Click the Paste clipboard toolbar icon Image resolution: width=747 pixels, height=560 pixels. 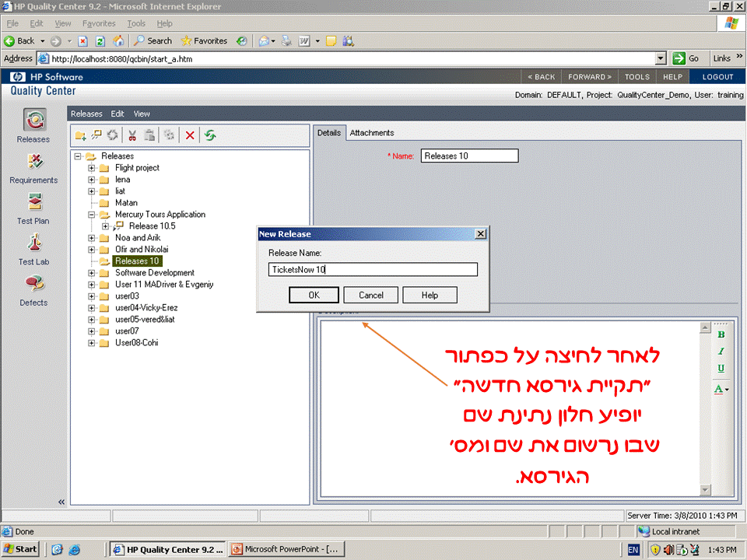click(x=149, y=135)
